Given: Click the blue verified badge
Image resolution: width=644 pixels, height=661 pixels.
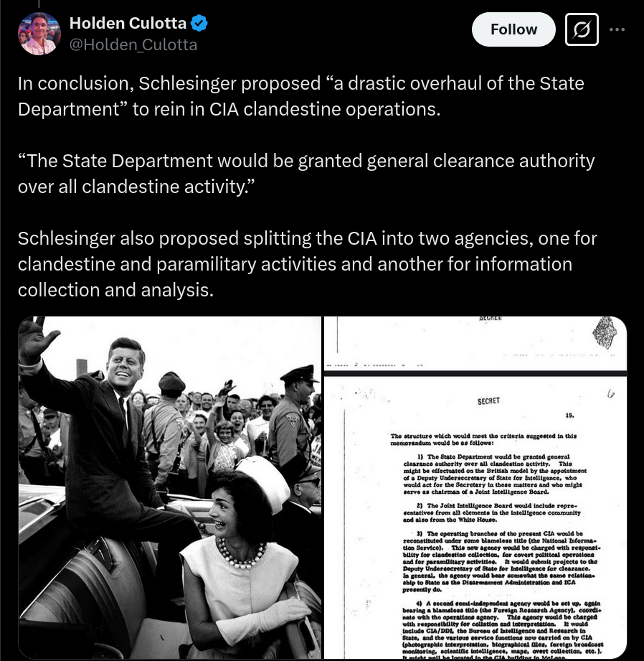Looking at the screenshot, I should [x=199, y=23].
